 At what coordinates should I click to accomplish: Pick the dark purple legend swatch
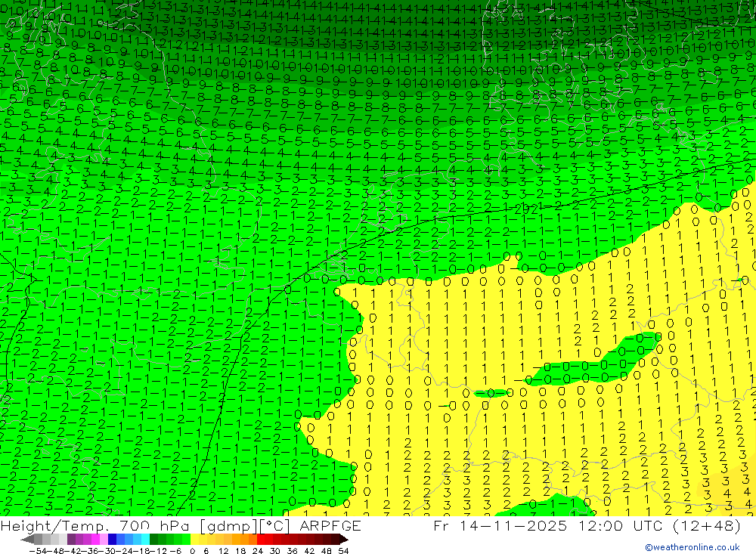click(x=71, y=539)
